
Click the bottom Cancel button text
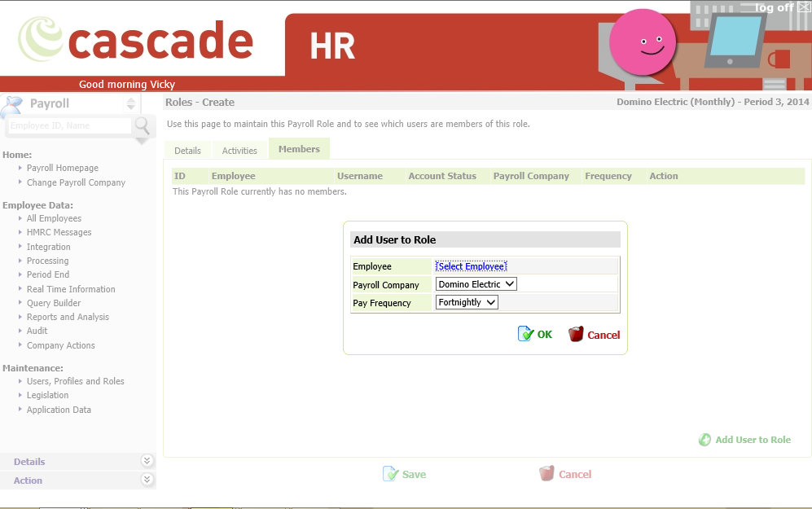point(575,474)
